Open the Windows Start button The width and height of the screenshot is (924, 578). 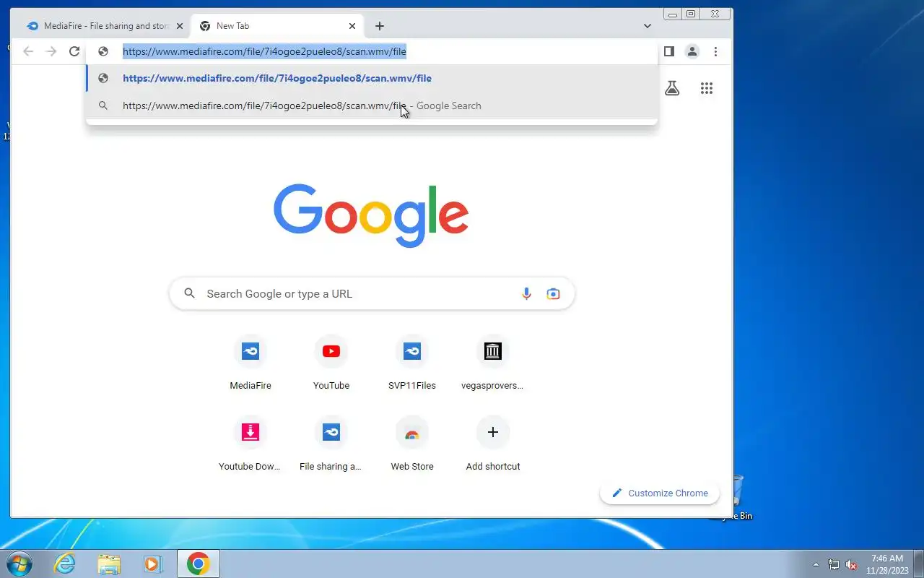[x=19, y=564]
